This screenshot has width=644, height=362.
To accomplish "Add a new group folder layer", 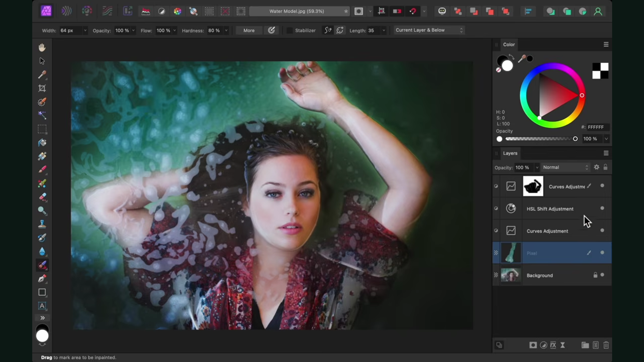I will 585,345.
